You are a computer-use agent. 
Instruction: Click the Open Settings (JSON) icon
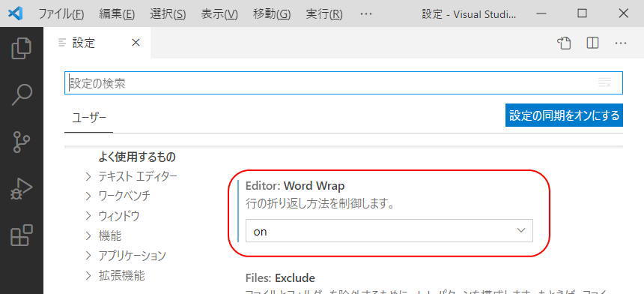coord(564,43)
